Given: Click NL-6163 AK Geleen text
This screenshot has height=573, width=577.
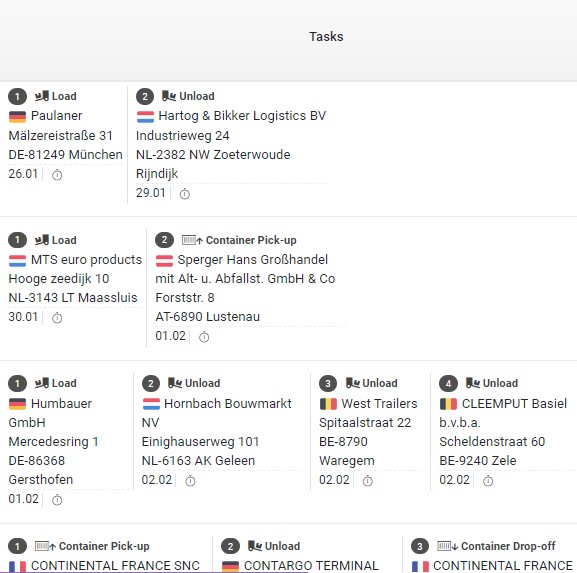Looking at the screenshot, I should coord(198,461).
